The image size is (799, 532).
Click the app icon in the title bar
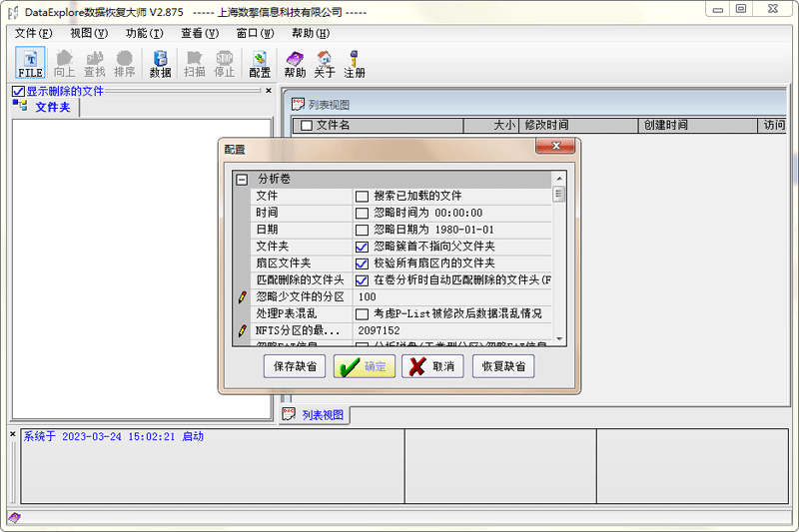(x=13, y=12)
